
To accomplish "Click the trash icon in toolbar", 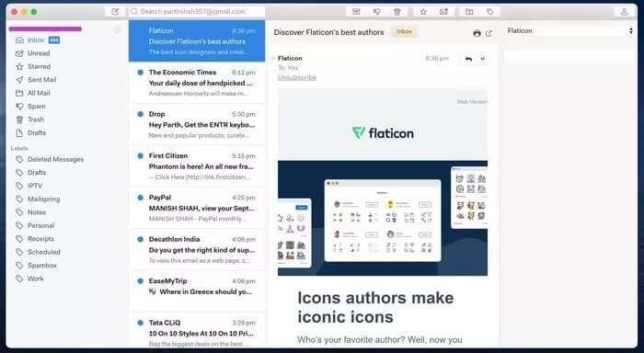I will click(x=397, y=12).
